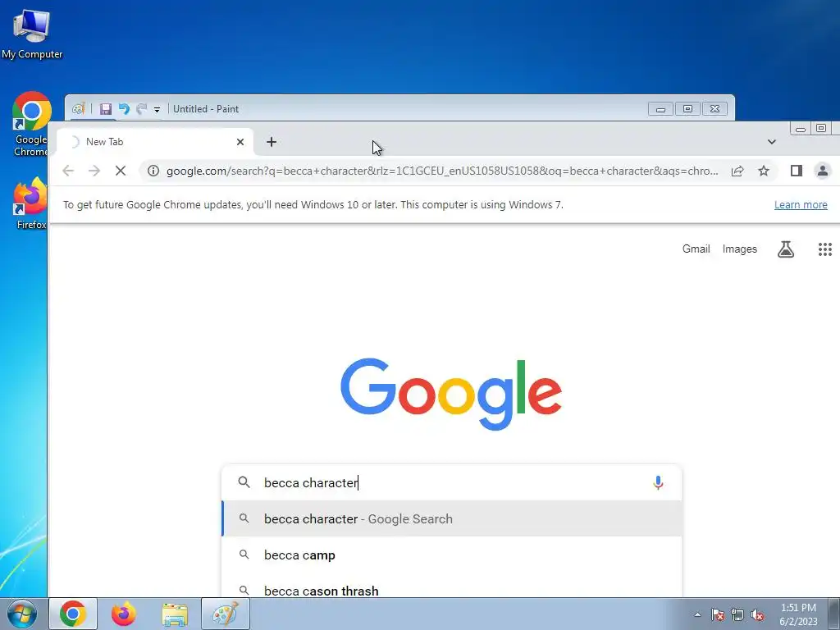840x630 pixels.
Task: Click 'Untitled - Paint' title text
Action: pos(206,109)
